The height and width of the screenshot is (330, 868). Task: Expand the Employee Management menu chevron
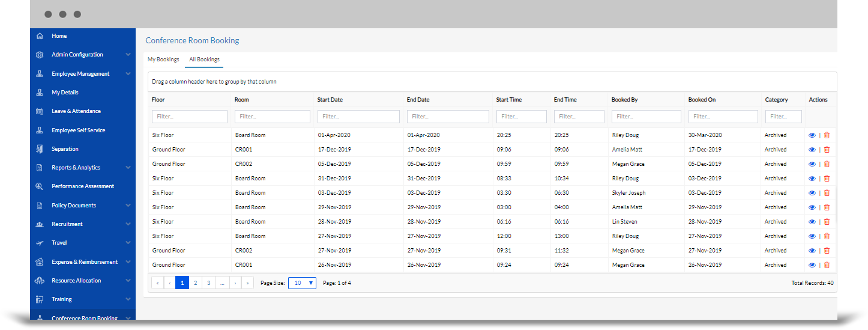[x=128, y=74]
